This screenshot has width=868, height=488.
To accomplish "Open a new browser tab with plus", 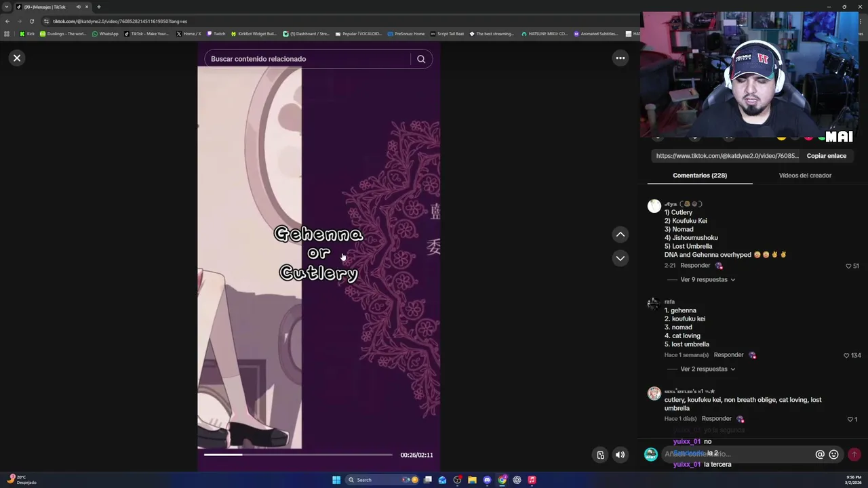I will [x=98, y=7].
